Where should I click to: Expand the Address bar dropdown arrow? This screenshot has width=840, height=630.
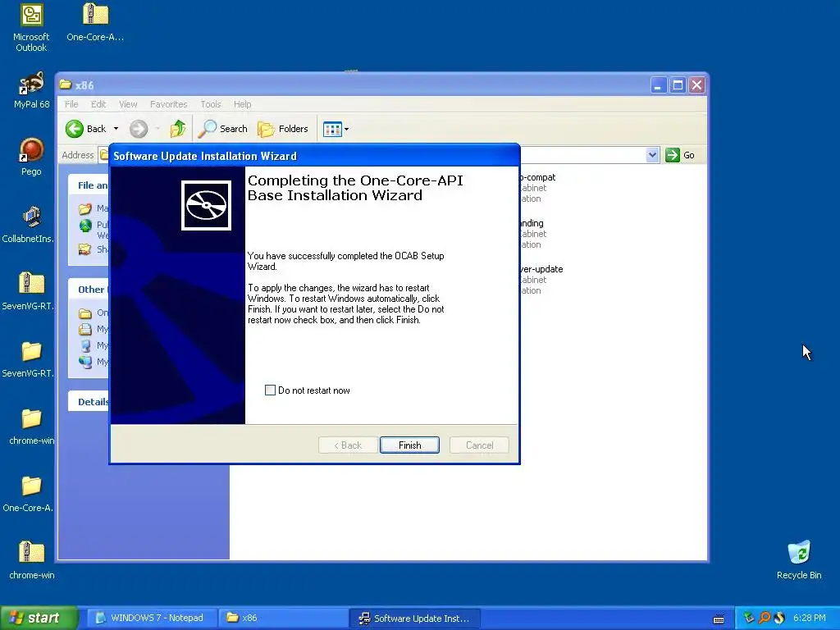click(652, 155)
